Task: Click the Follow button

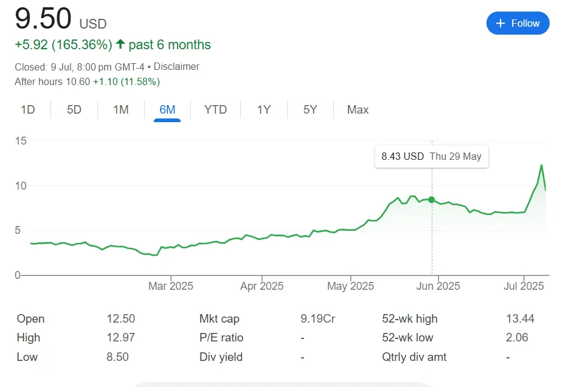Action: click(517, 23)
